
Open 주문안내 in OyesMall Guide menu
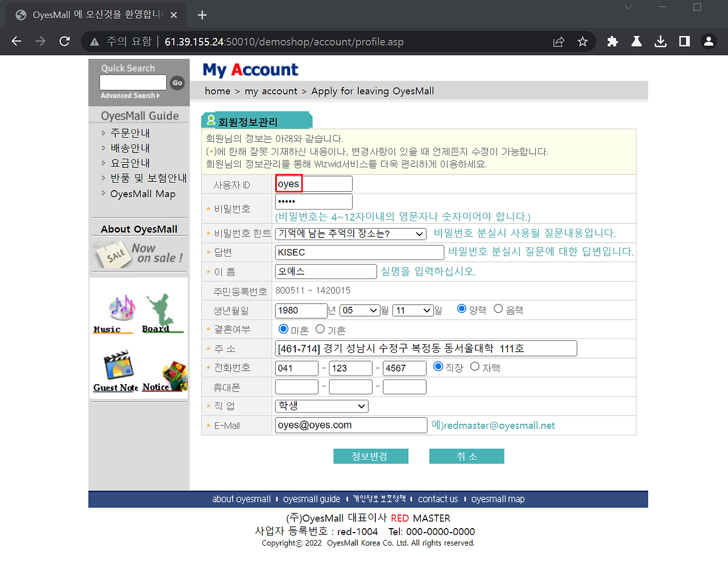pos(130,133)
